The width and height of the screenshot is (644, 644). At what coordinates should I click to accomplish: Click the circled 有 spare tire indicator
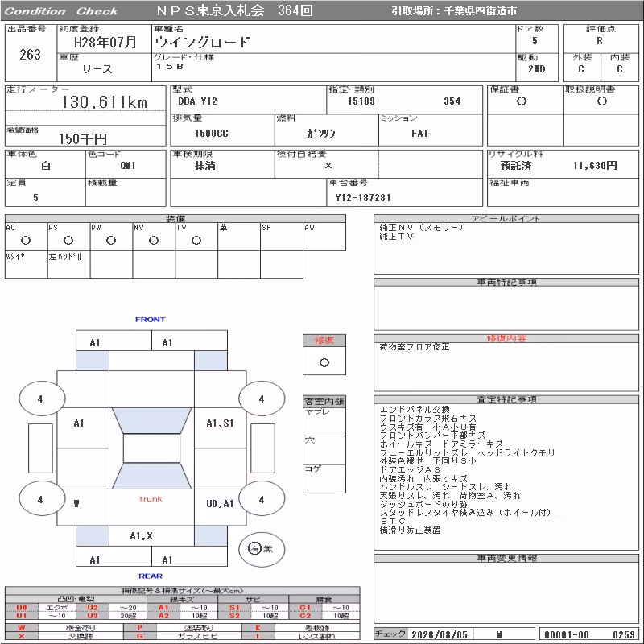click(x=254, y=548)
